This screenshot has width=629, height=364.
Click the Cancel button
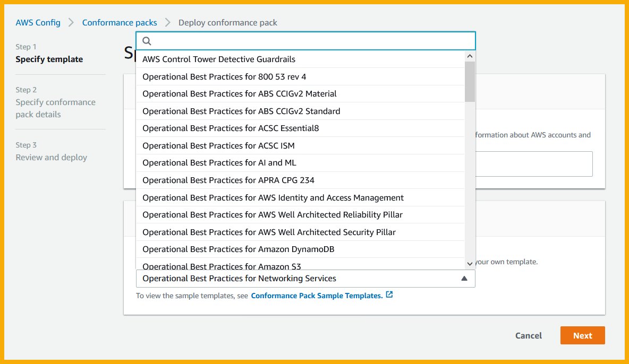click(x=528, y=335)
